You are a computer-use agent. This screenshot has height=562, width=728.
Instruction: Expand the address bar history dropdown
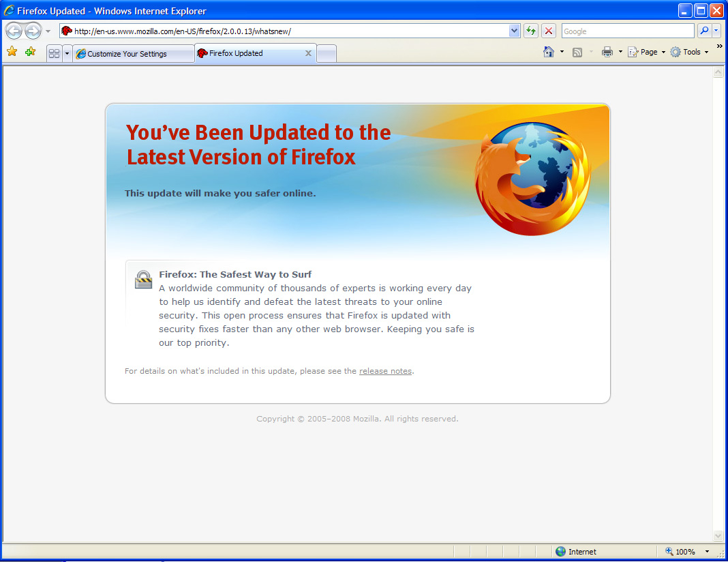coord(514,31)
